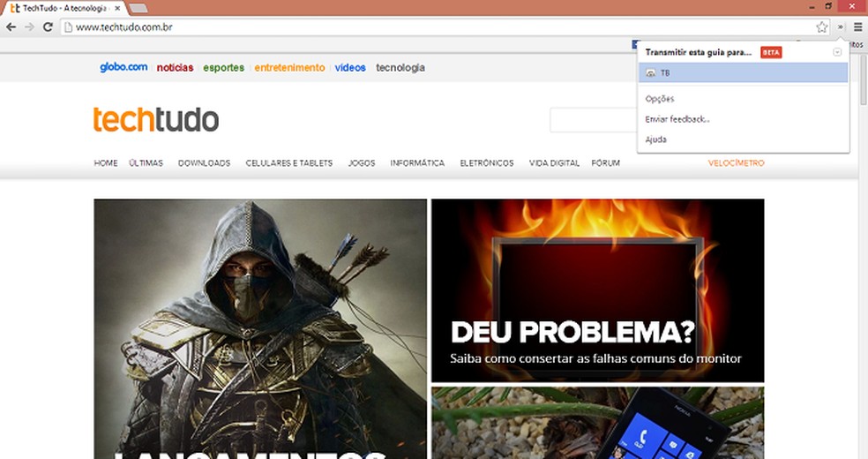Open the DEU PROBLEMA? monitor article
The image size is (868, 459).
click(x=598, y=290)
